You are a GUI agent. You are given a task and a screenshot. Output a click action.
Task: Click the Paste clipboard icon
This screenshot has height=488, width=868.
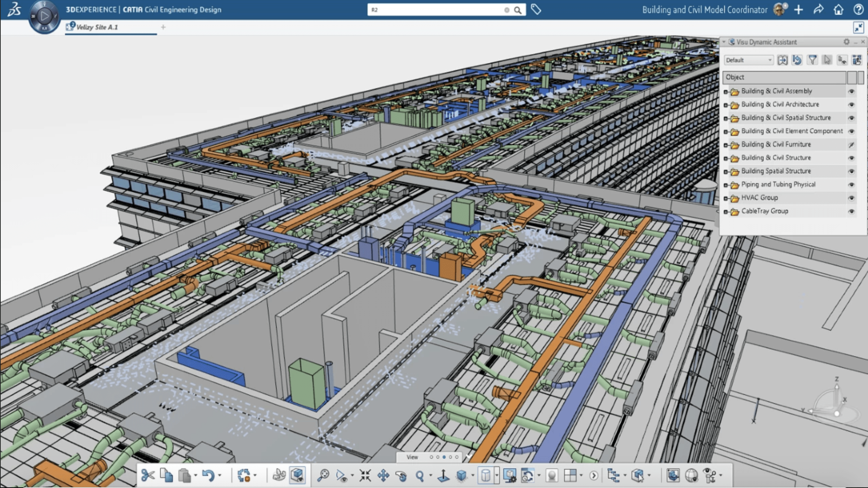(185, 475)
